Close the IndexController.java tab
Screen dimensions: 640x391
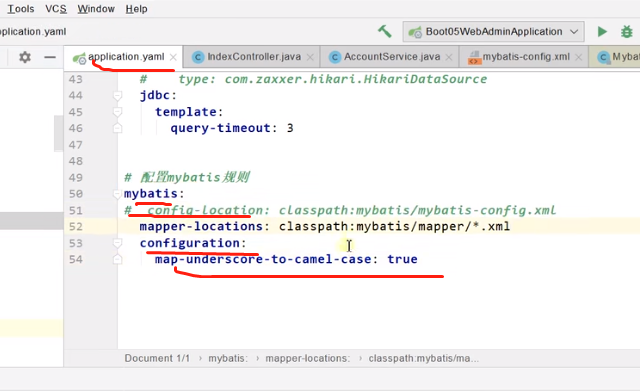pyautogui.click(x=310, y=57)
